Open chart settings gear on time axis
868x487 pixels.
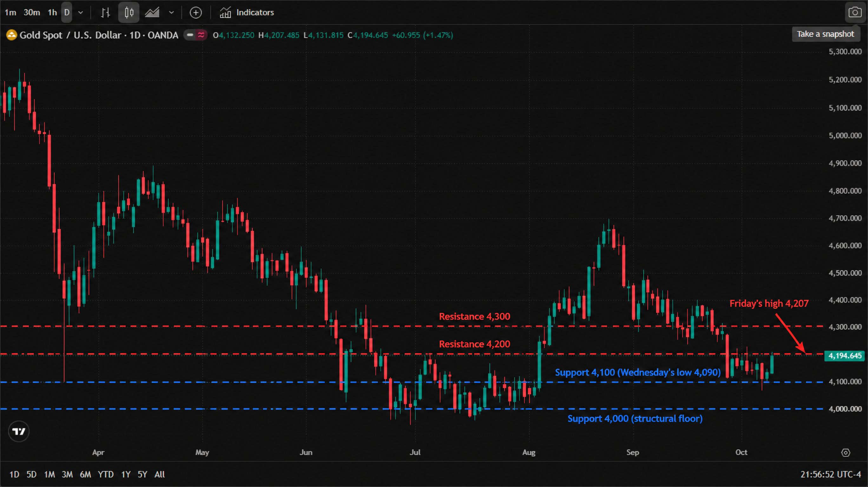(x=846, y=453)
